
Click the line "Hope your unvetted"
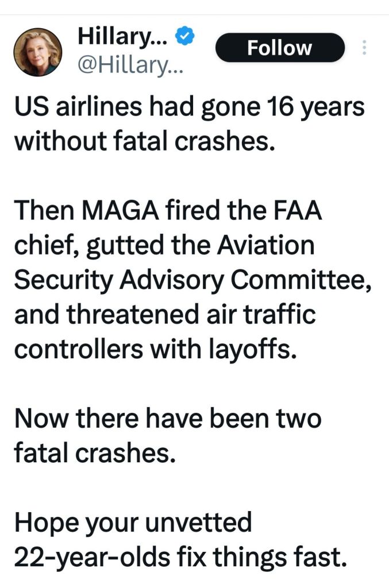(x=133, y=523)
